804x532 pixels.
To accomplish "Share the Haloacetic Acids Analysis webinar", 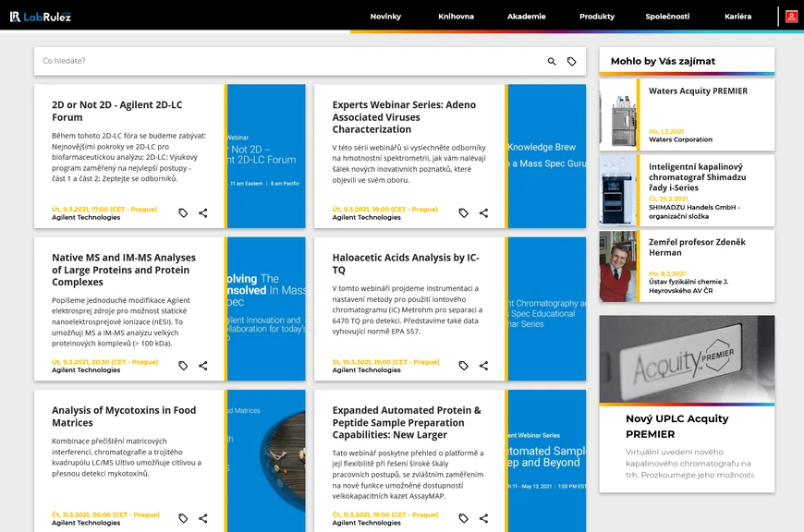I will point(483,366).
